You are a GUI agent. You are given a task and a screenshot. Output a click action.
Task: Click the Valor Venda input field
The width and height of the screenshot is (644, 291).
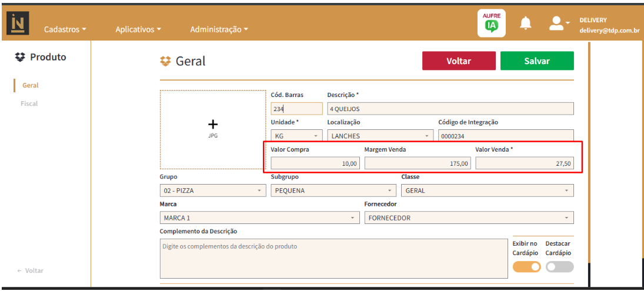tap(524, 164)
